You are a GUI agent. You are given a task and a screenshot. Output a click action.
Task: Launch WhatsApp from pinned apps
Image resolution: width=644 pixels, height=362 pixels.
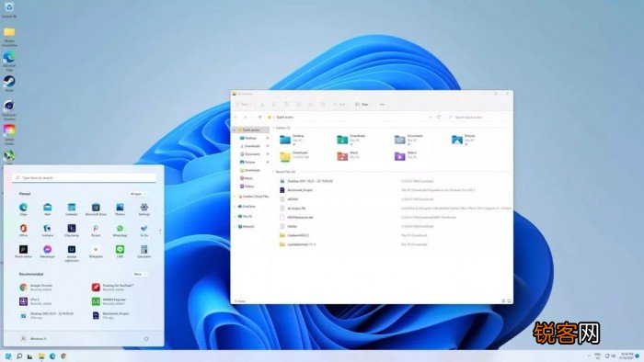pyautogui.click(x=120, y=230)
